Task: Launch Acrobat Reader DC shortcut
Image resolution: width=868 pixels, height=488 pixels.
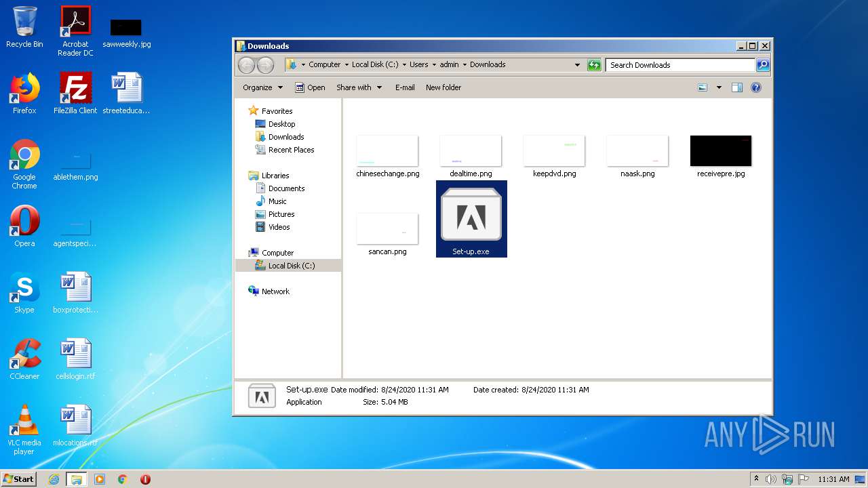Action: 75,31
